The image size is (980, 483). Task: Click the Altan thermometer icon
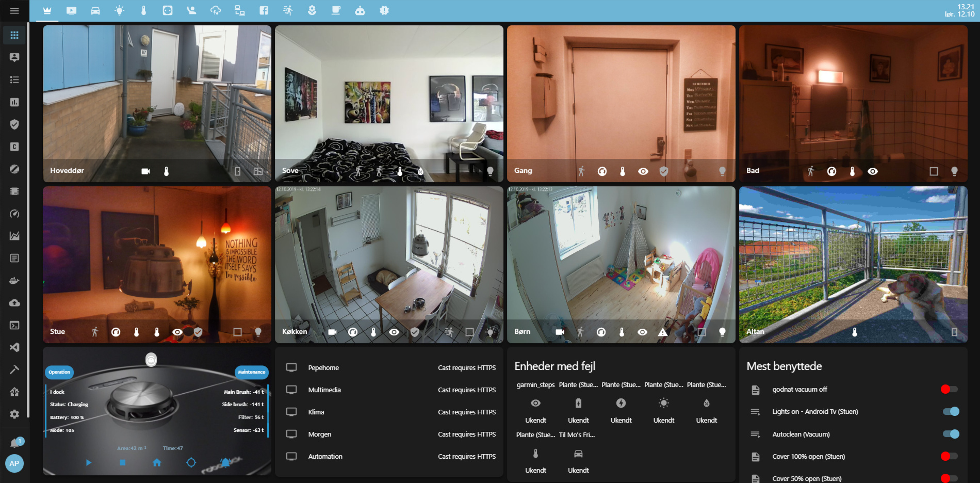[855, 332]
